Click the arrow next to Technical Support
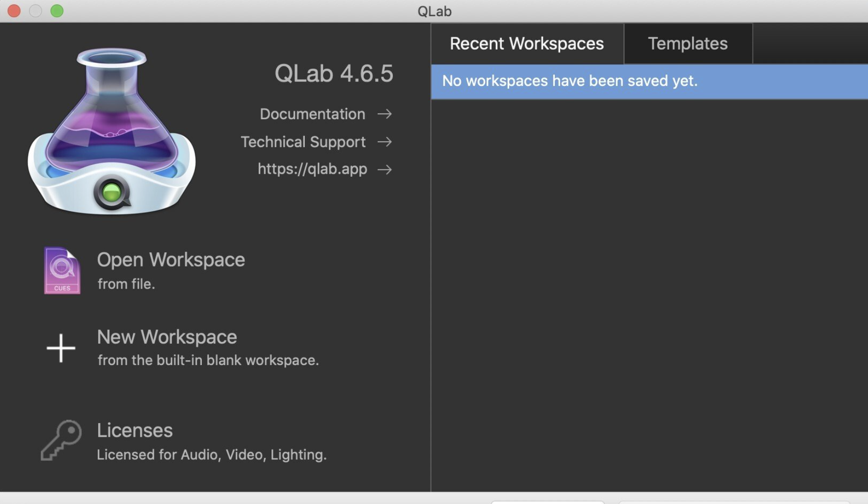The width and height of the screenshot is (868, 504). point(386,142)
